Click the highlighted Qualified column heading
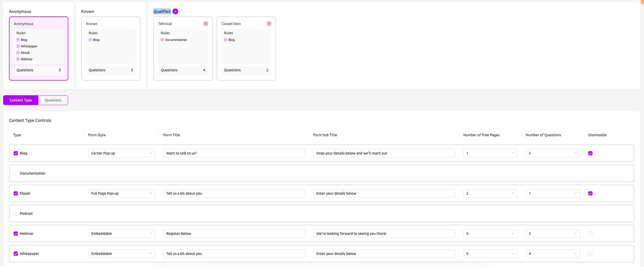 click(162, 11)
